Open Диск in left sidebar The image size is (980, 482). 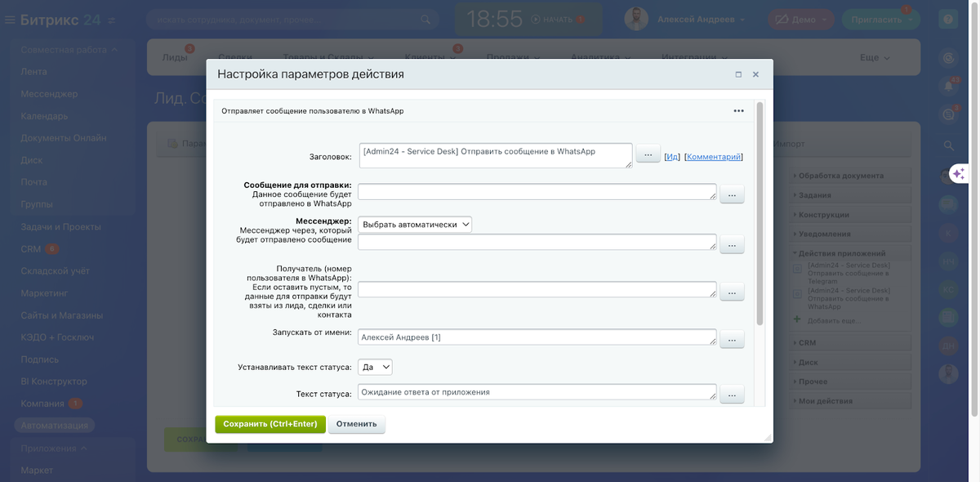tap(32, 160)
